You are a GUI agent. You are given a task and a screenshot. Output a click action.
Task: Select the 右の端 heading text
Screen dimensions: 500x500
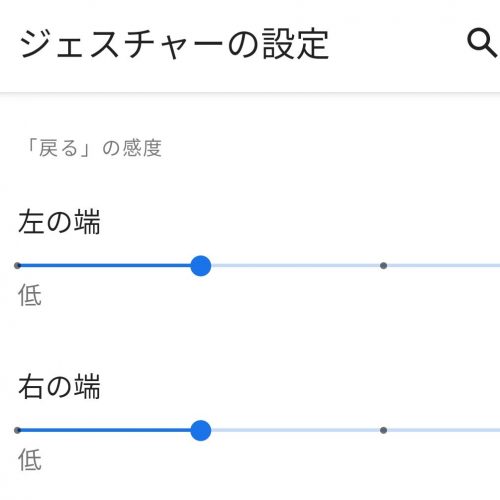pos(59,387)
